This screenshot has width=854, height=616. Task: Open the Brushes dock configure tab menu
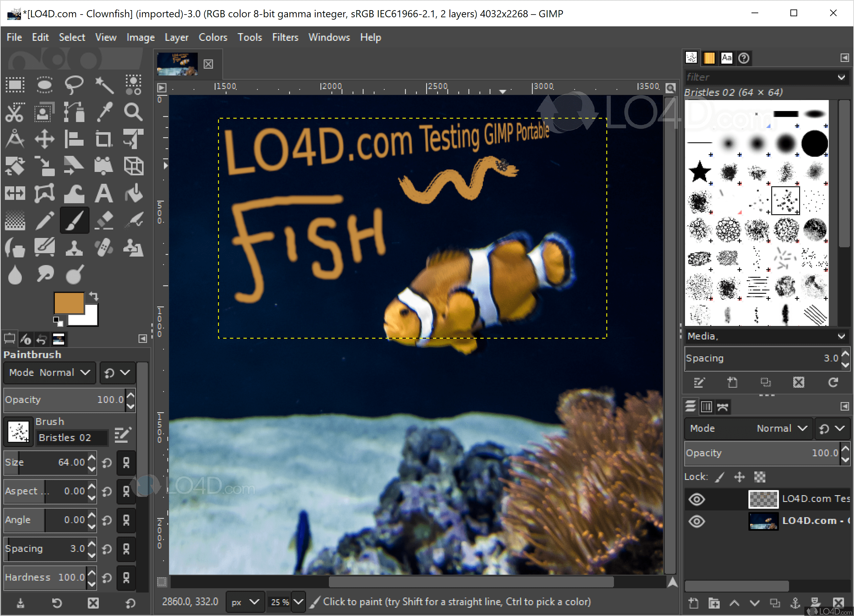[845, 58]
